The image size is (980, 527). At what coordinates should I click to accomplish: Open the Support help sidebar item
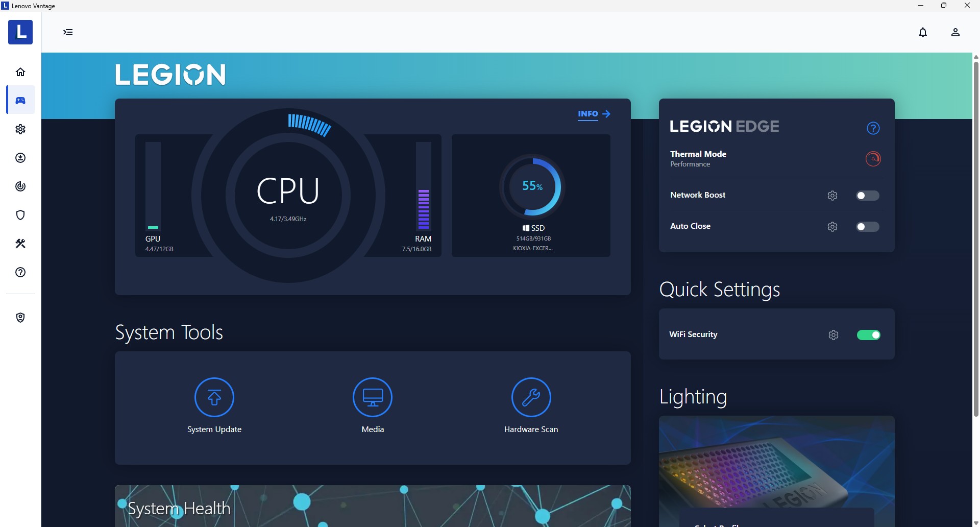[x=20, y=272]
